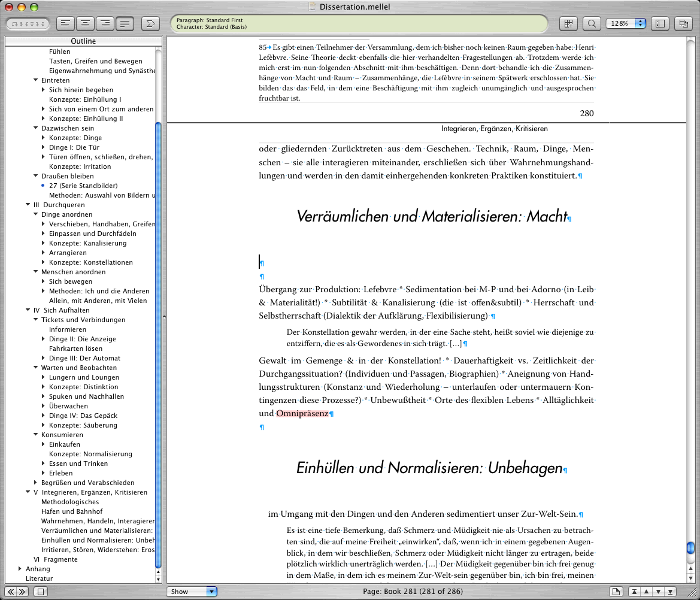Jump to the last page arrow
This screenshot has height=600, width=700.
[x=671, y=592]
